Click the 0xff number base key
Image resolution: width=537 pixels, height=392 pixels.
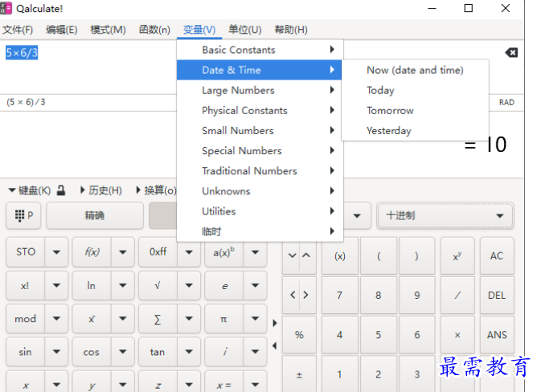(x=158, y=252)
